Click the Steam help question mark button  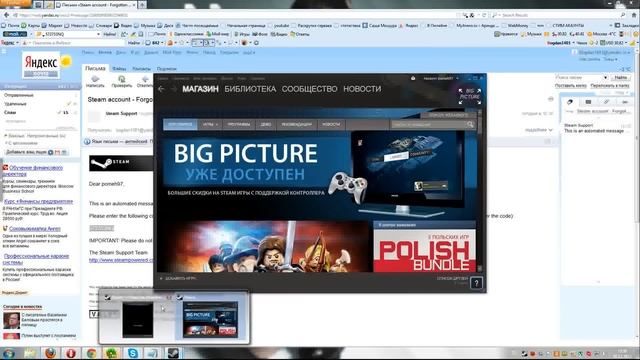(x=476, y=283)
